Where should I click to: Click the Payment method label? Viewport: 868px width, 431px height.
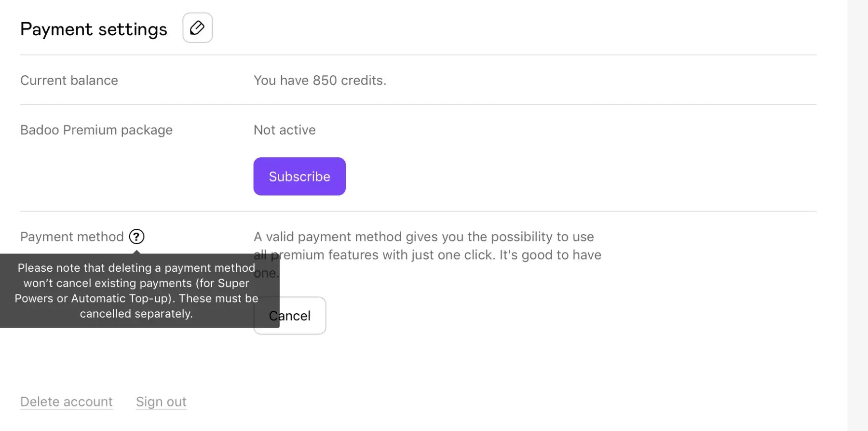point(72,236)
